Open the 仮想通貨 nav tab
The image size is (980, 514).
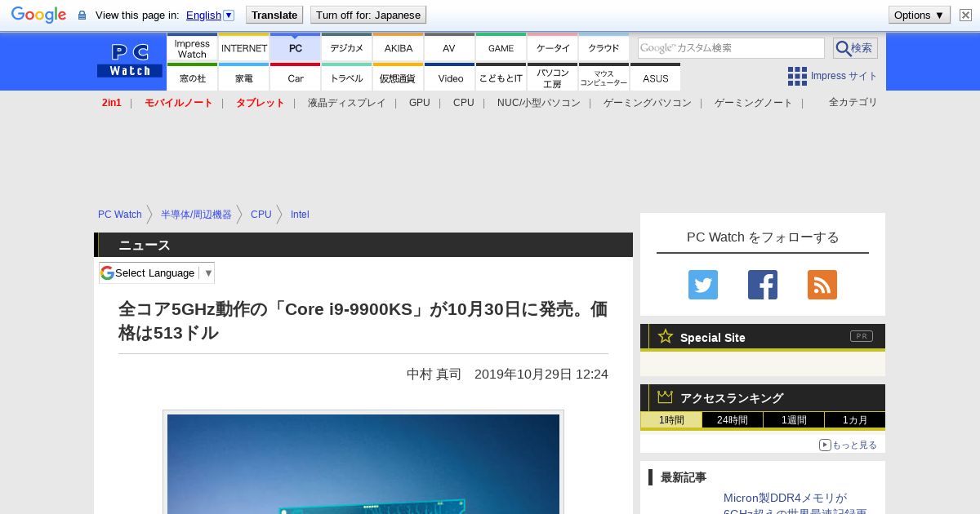(399, 78)
